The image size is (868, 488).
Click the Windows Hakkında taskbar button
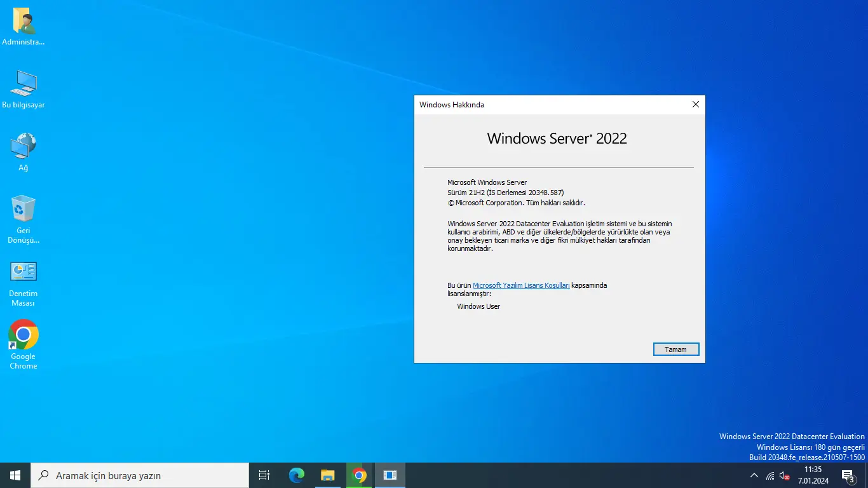(390, 475)
